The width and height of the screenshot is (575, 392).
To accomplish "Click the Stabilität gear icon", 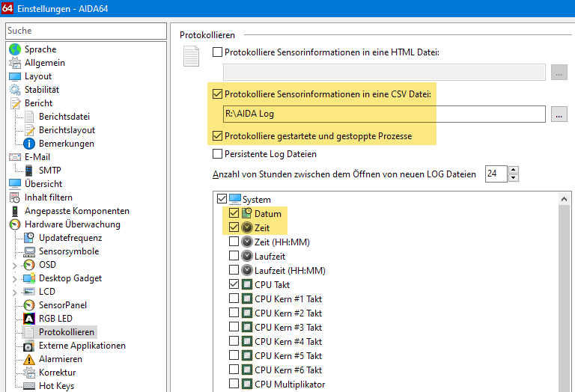I will [15, 90].
